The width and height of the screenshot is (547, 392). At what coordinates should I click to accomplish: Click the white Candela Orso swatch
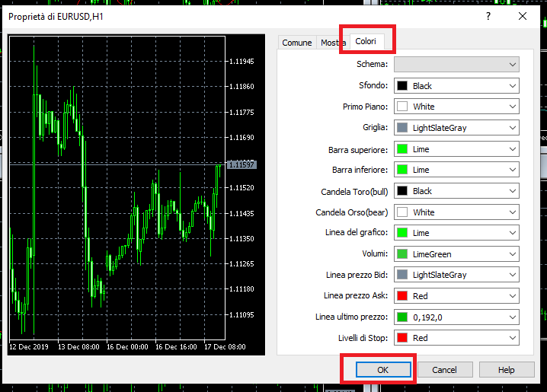(402, 212)
